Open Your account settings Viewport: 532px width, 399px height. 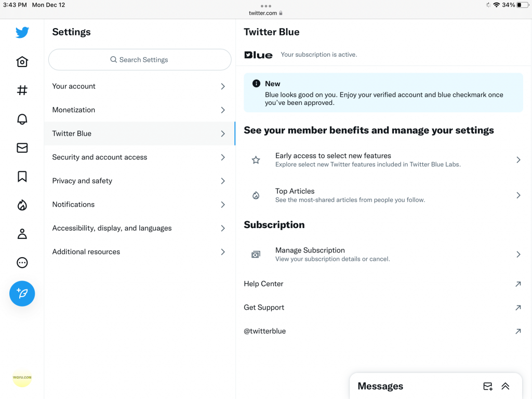click(140, 86)
